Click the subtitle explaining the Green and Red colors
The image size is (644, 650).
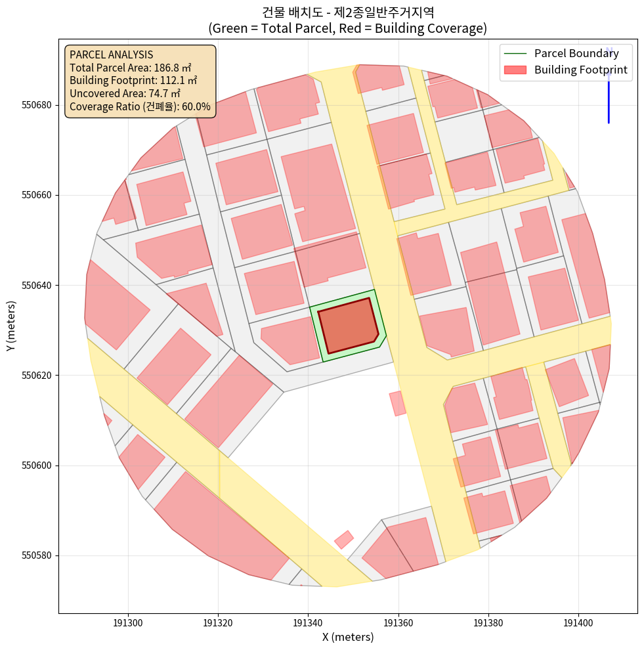[347, 28]
